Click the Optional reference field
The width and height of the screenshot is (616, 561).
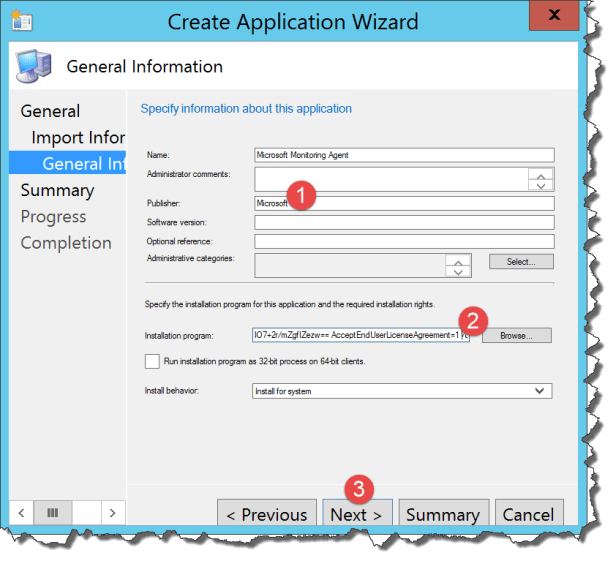point(404,242)
